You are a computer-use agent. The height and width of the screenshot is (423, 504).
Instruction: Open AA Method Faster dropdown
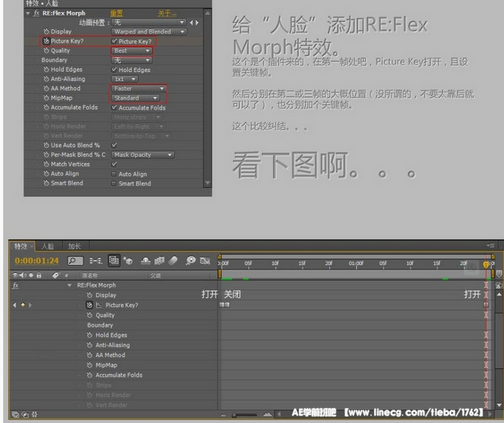point(138,89)
